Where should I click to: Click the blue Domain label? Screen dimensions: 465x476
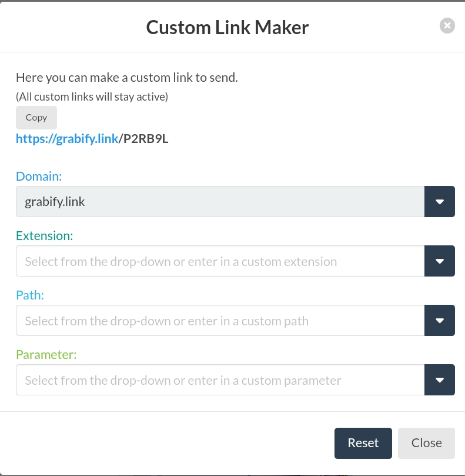point(39,177)
